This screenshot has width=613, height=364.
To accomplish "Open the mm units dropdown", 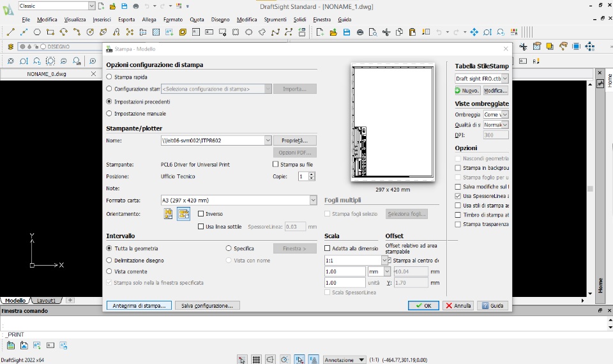I will pos(387,271).
